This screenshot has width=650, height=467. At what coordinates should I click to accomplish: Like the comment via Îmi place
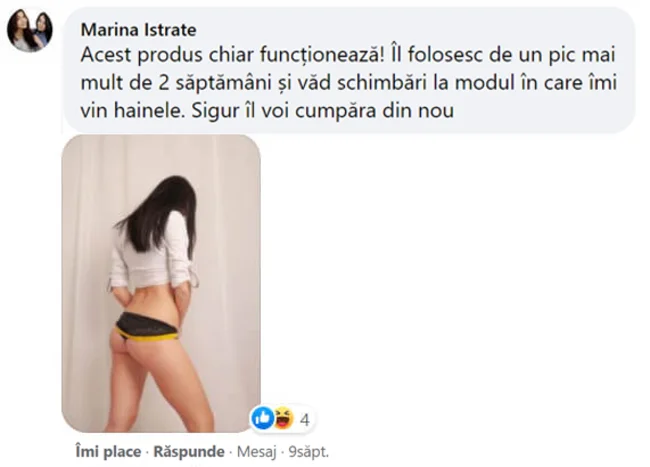tap(108, 451)
